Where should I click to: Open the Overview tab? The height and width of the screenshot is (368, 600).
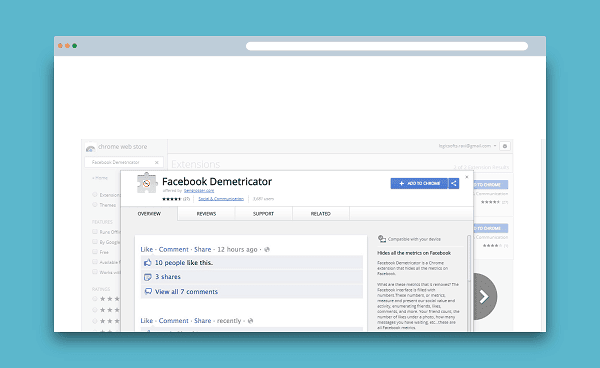point(149,214)
